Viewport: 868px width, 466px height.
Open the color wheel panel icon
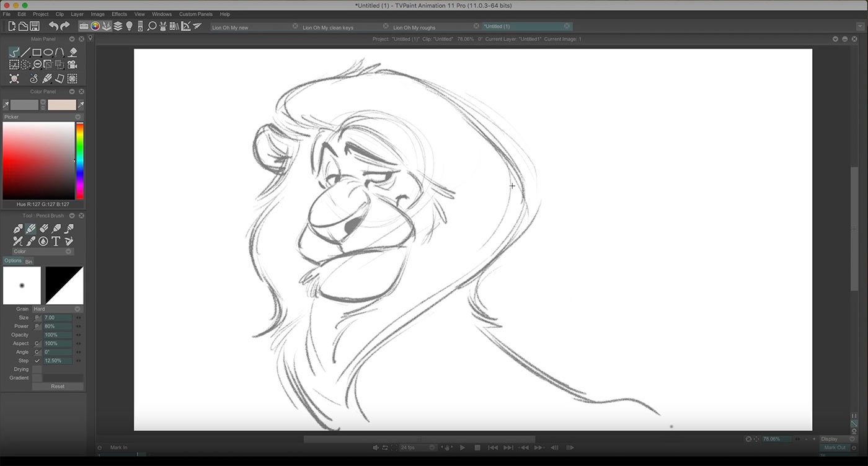(95, 26)
